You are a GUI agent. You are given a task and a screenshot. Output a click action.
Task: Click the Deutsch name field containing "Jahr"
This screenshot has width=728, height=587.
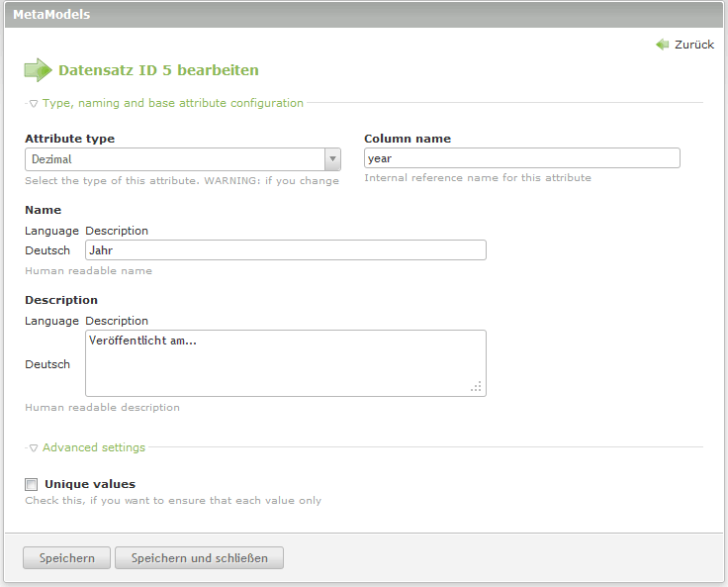click(x=286, y=250)
